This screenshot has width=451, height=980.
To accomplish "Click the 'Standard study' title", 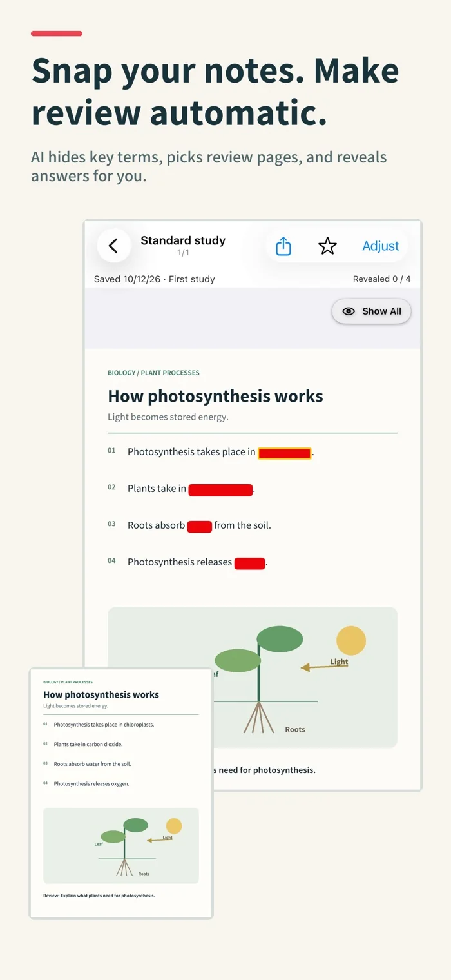I will click(183, 240).
